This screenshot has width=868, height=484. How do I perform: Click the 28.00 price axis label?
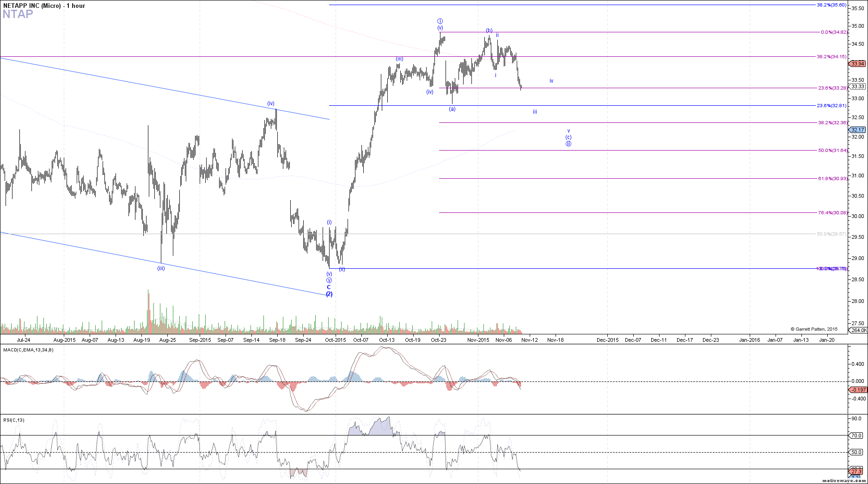pyautogui.click(x=858, y=301)
